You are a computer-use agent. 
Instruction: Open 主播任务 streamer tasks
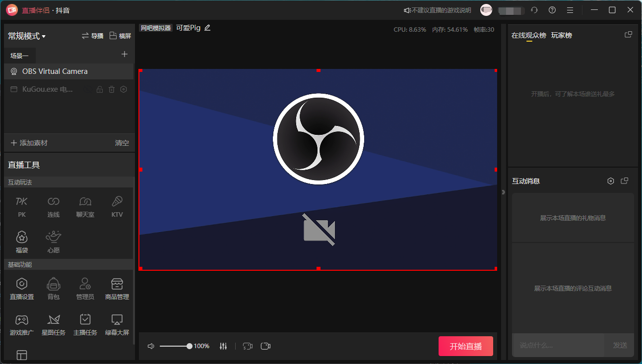pyautogui.click(x=85, y=325)
